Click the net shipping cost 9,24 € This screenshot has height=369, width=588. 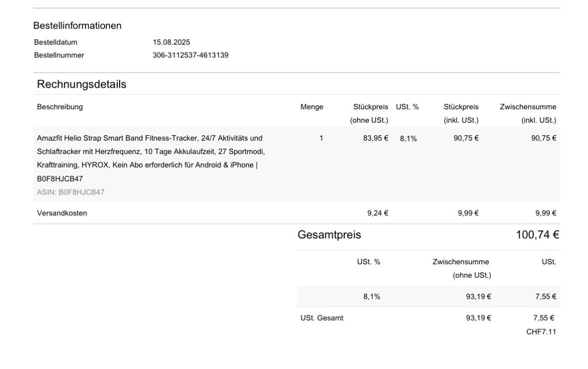[x=378, y=213]
